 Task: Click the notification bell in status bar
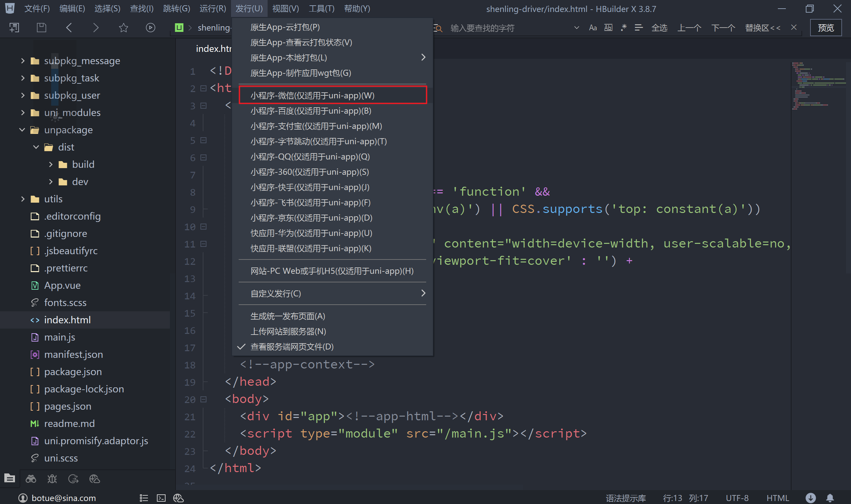click(x=830, y=498)
